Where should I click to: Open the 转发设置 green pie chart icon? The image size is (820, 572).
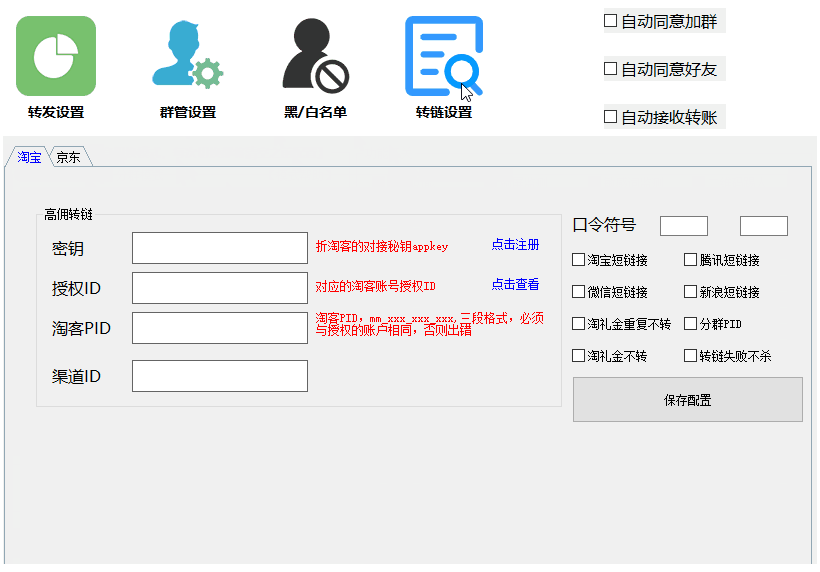56,56
